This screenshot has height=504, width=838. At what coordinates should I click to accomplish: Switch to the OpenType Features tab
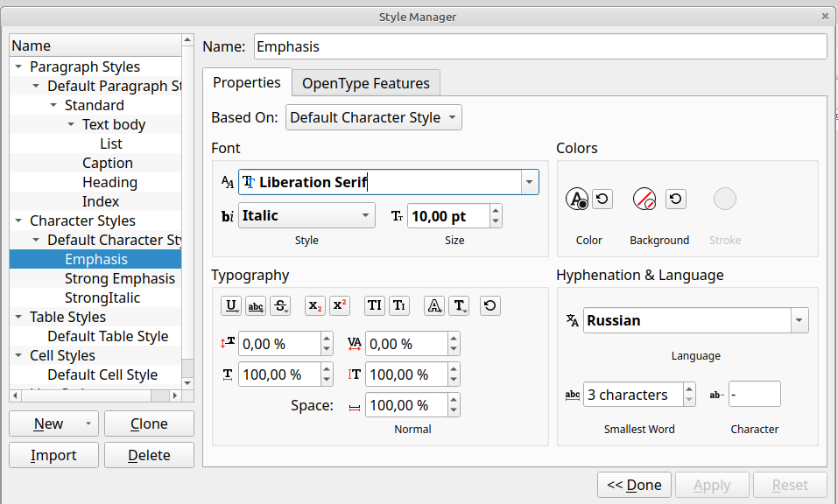tap(365, 83)
